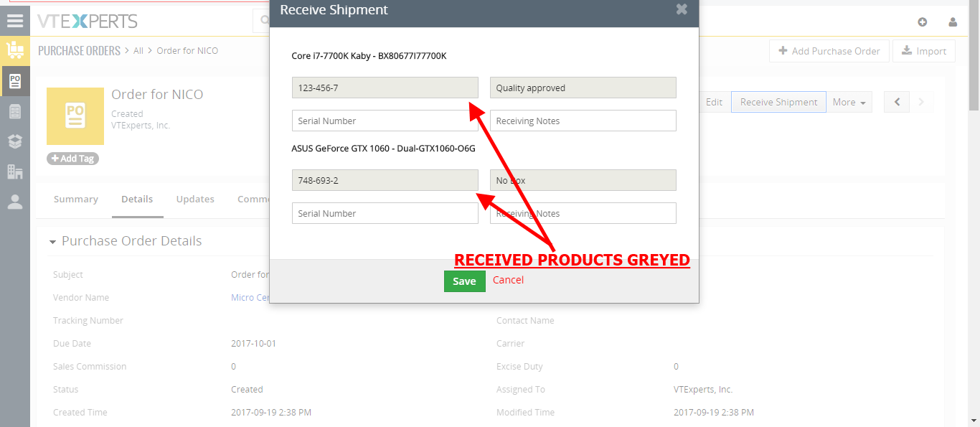The image size is (980, 427).
Task: Open the calculator-style sidebar module icon
Action: 15,111
